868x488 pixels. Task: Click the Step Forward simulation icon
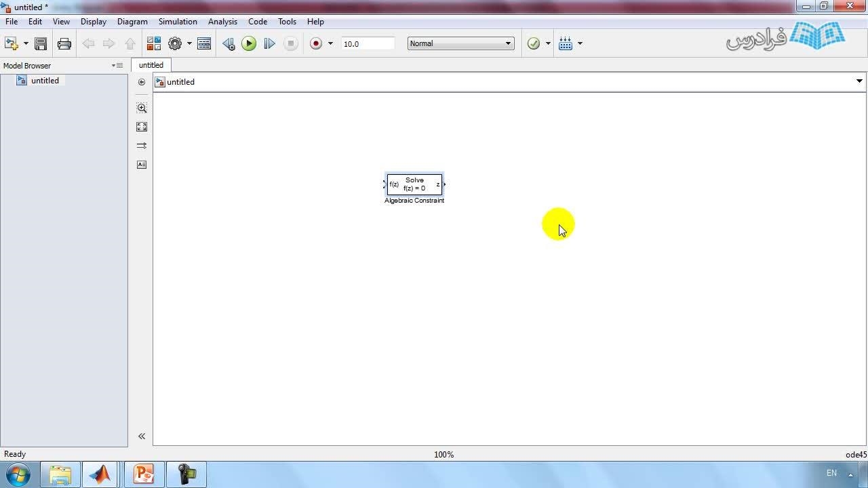tap(269, 43)
